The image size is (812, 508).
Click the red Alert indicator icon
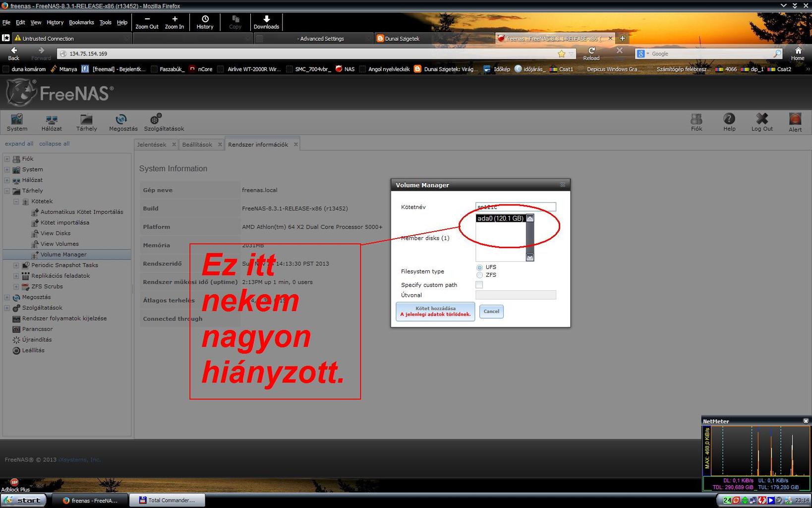(x=795, y=122)
